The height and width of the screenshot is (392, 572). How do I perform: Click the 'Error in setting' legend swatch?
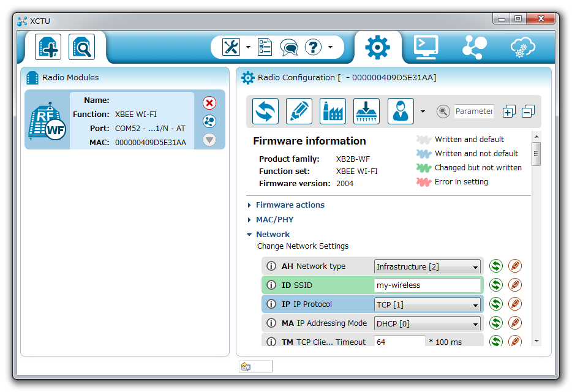pyautogui.click(x=424, y=182)
